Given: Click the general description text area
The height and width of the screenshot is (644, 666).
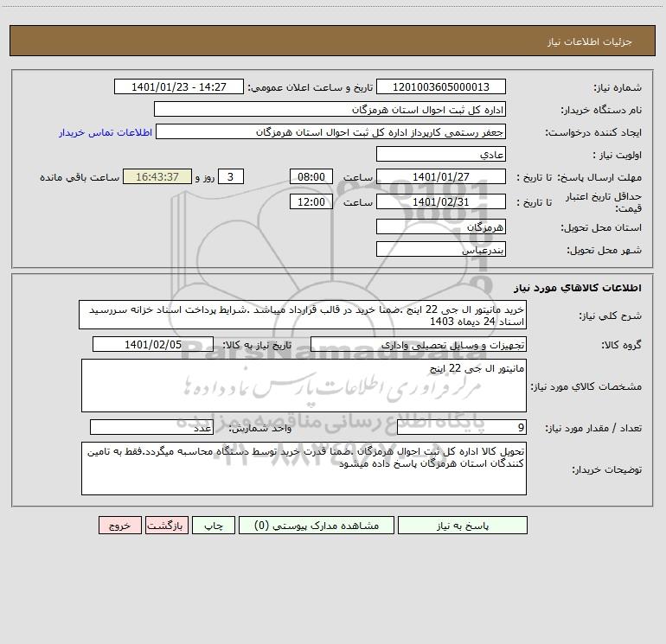Looking at the screenshot, I should click(x=303, y=315).
